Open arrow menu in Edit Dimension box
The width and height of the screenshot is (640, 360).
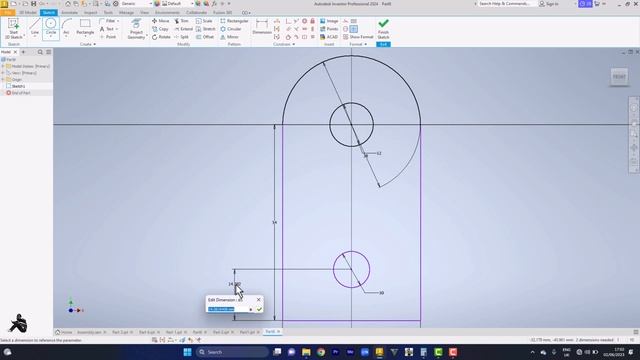point(251,309)
